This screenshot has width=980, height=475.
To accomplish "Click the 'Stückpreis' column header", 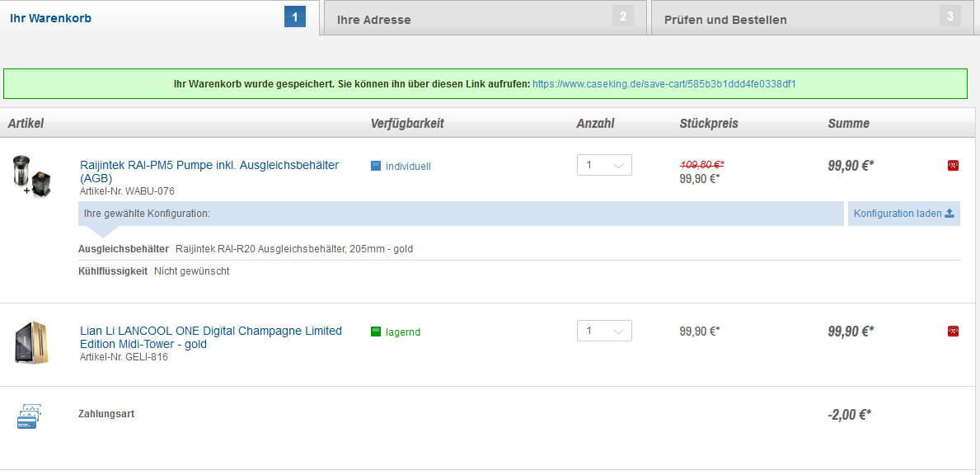I will pyautogui.click(x=709, y=124).
